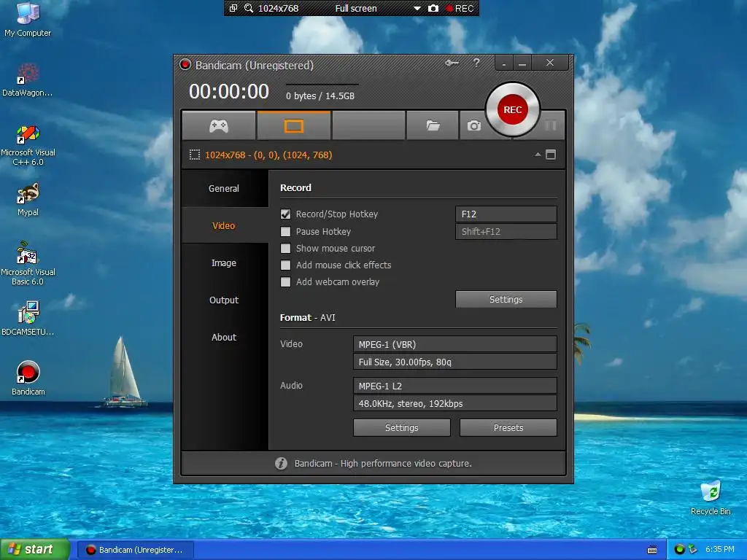
Task: Click 48.0KHz, stereo, 192kbps field
Action: [455, 403]
